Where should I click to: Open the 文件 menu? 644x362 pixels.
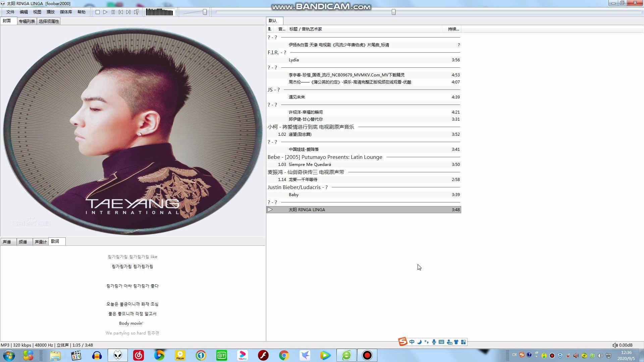click(x=10, y=12)
